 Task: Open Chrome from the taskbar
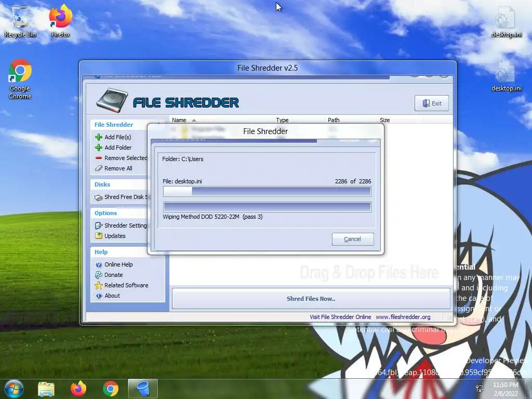point(111,389)
